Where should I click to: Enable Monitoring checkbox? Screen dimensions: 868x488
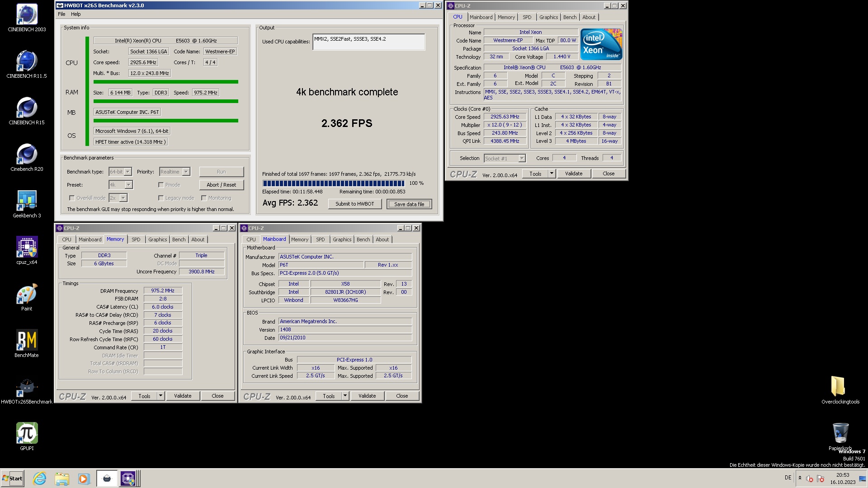point(204,198)
